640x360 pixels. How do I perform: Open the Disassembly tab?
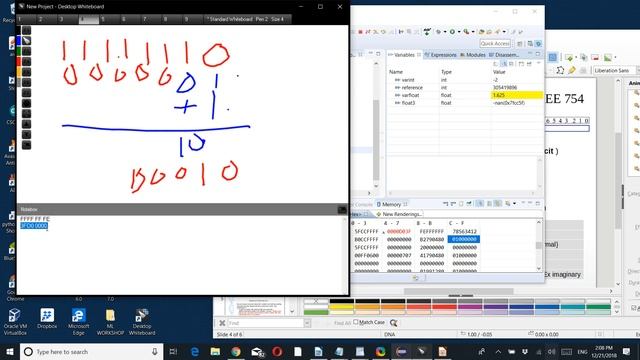(x=504, y=55)
